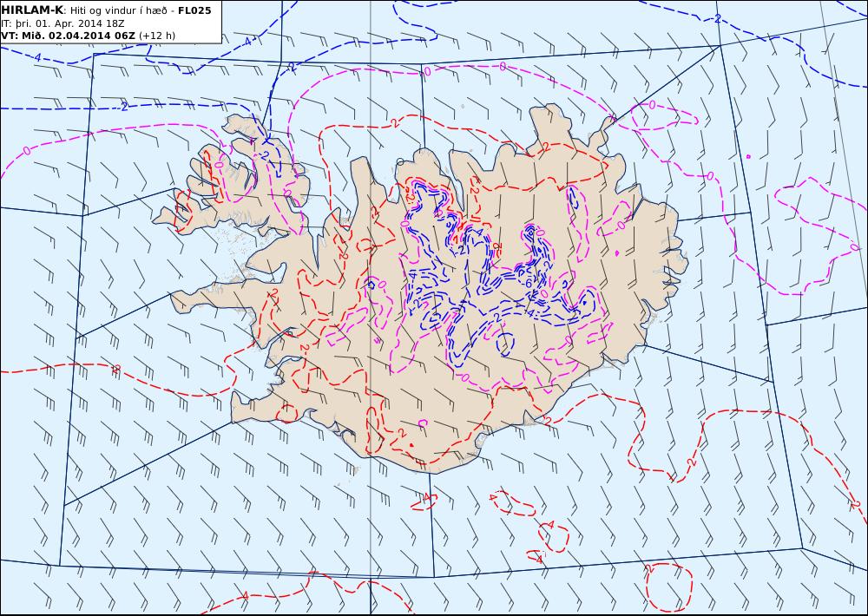Screen dimensions: 868x616
Task: Click the "(+12 h)" forecast offset text
Action: (156, 36)
